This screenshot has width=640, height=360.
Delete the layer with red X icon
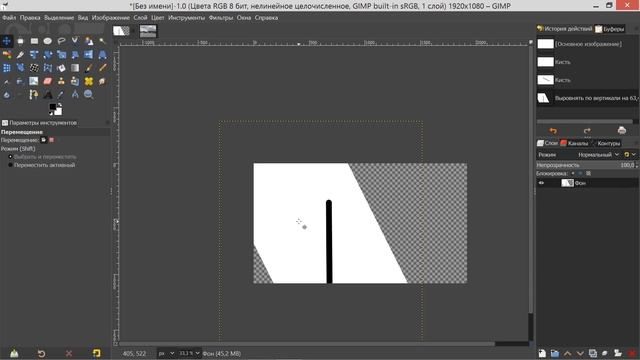632,353
